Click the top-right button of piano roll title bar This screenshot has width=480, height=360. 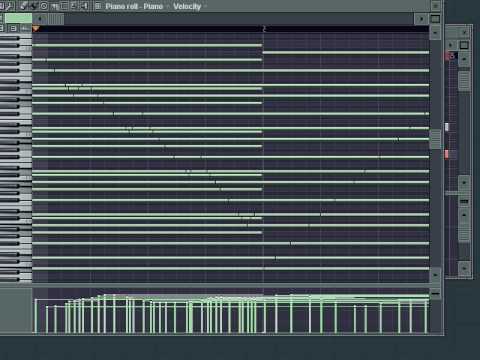(435, 6)
